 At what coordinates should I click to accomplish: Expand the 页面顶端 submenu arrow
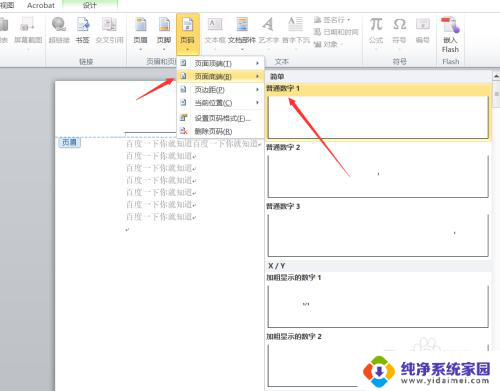pyautogui.click(x=257, y=63)
